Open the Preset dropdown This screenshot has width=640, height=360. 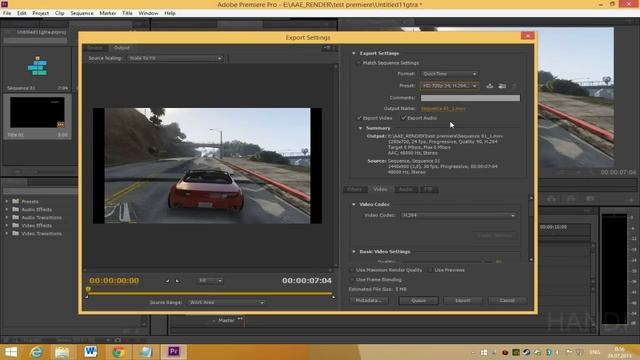pos(449,86)
